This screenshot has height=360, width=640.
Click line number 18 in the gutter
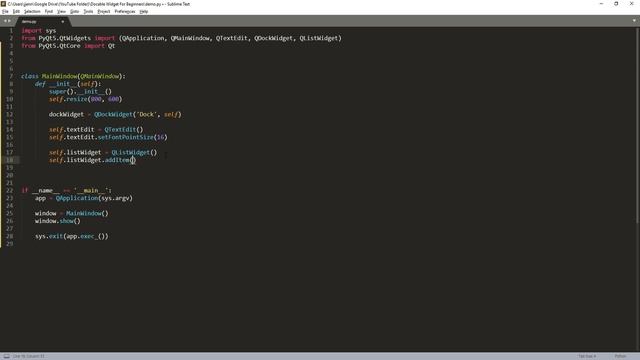point(9,160)
